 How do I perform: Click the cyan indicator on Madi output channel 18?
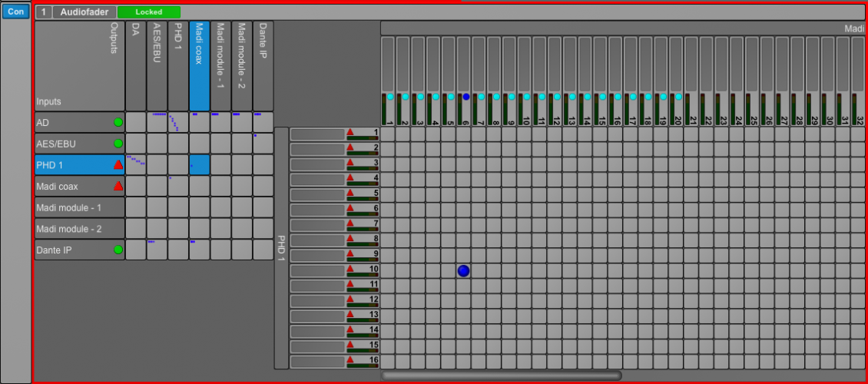coord(648,97)
